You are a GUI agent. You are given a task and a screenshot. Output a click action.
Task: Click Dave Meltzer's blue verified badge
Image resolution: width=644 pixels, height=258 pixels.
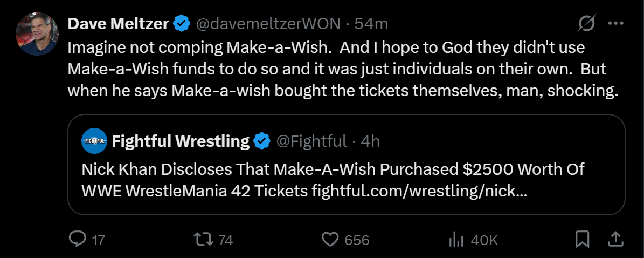point(182,24)
